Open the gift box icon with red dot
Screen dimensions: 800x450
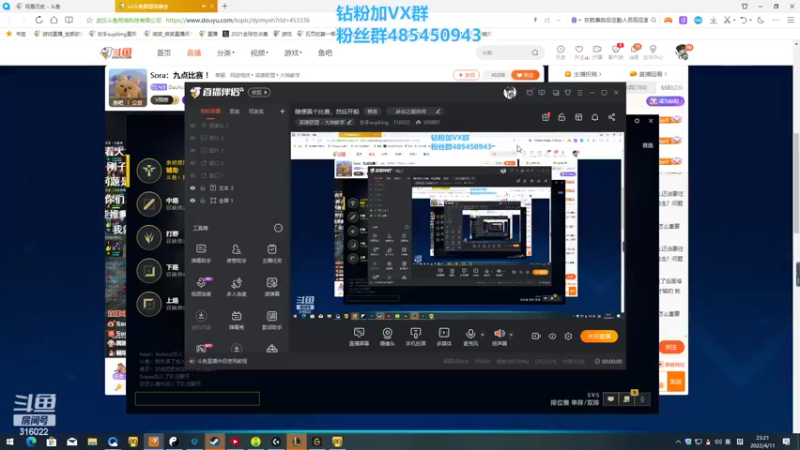(545, 117)
